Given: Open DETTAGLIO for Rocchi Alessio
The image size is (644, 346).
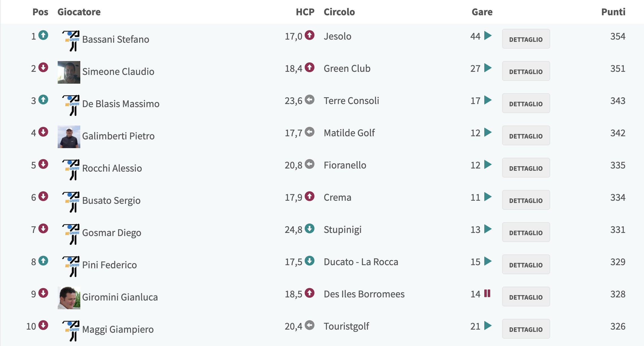Looking at the screenshot, I should pos(526,168).
